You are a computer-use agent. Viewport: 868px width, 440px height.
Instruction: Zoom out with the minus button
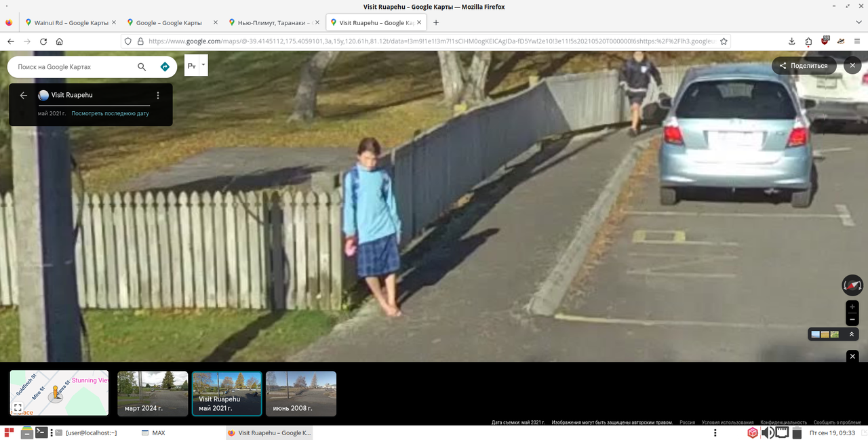tap(852, 319)
